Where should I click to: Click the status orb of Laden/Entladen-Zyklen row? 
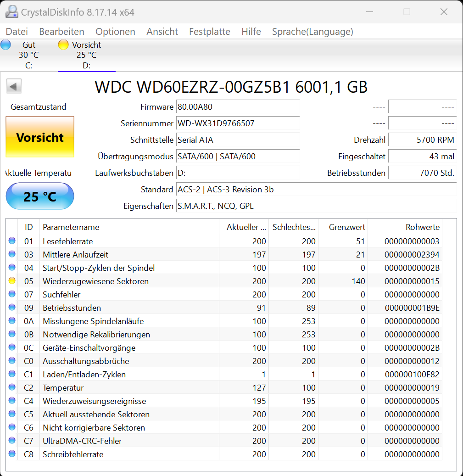tap(12, 374)
